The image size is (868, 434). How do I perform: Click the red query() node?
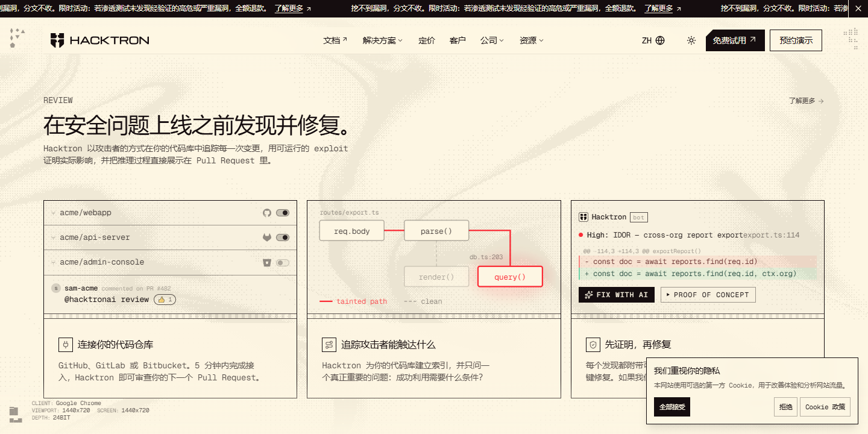[x=510, y=277]
